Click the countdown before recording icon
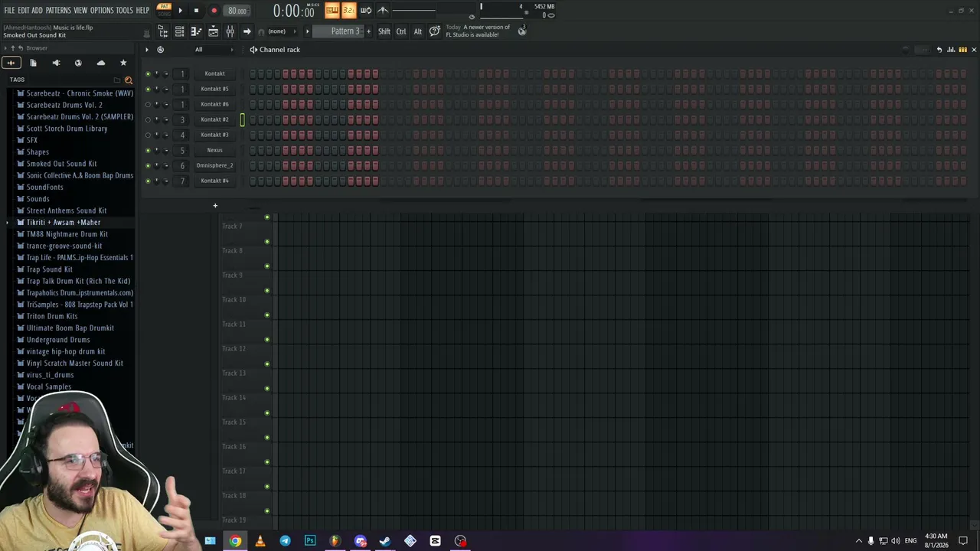Viewport: 980px width, 551px height. pyautogui.click(x=349, y=11)
